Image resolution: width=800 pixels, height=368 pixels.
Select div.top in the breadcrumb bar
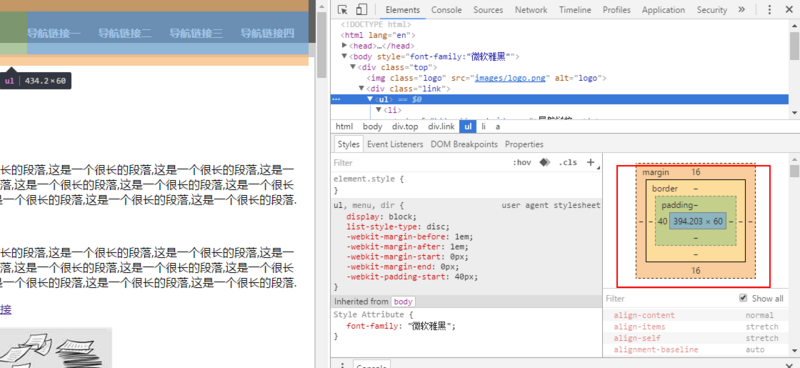tap(405, 127)
